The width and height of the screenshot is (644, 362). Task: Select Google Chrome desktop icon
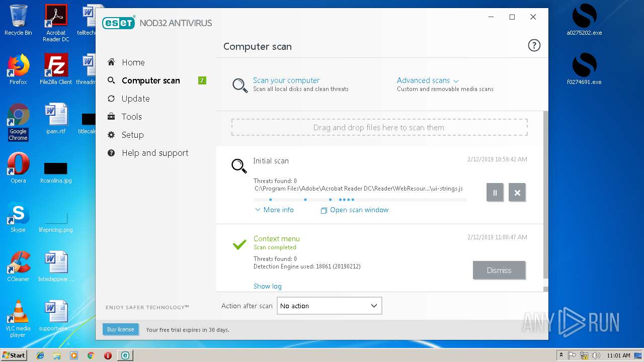(x=18, y=122)
